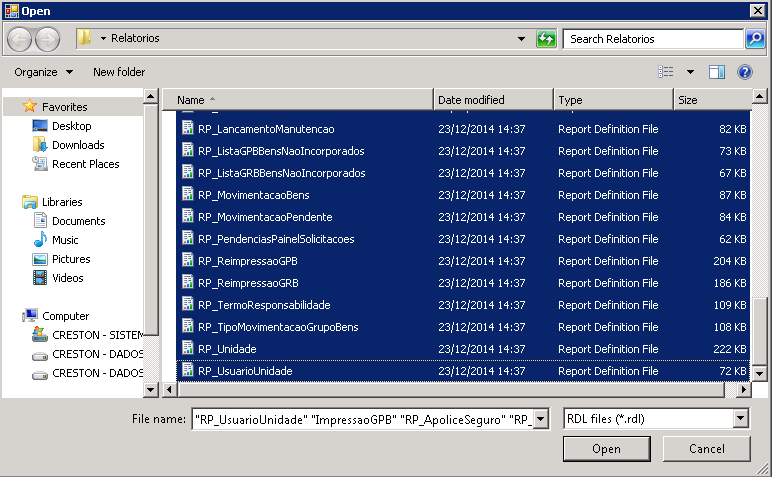This screenshot has width=772, height=477.
Task: Click the green refresh button
Action: [546, 38]
